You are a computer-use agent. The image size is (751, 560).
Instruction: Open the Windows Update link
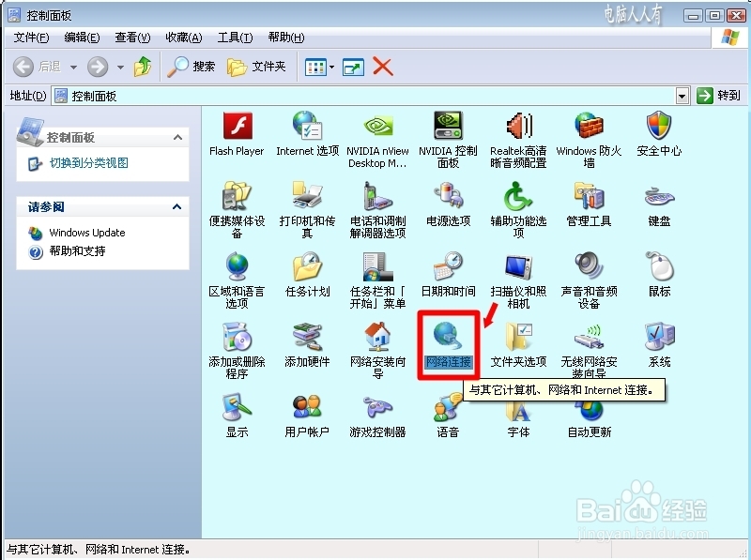click(x=87, y=233)
